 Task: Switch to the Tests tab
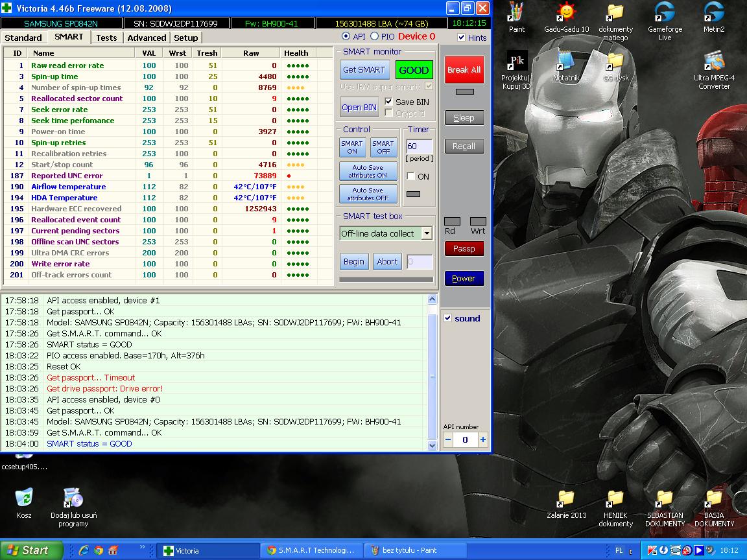point(106,38)
